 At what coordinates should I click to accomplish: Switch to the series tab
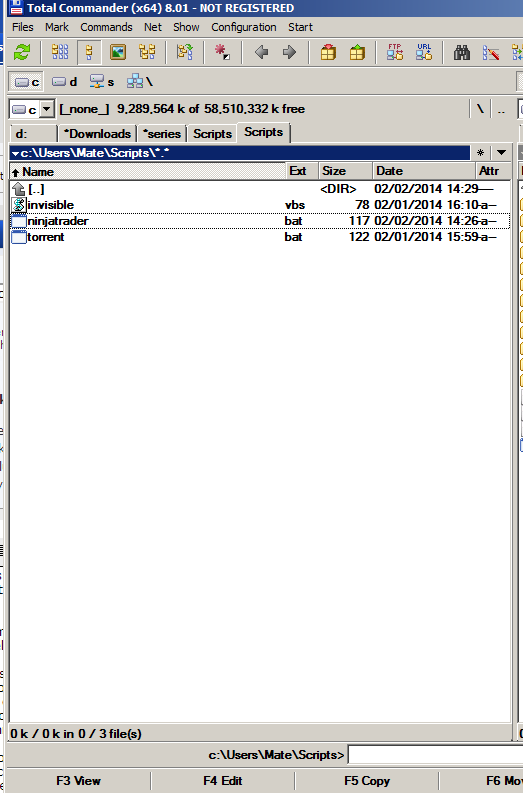[x=162, y=134]
